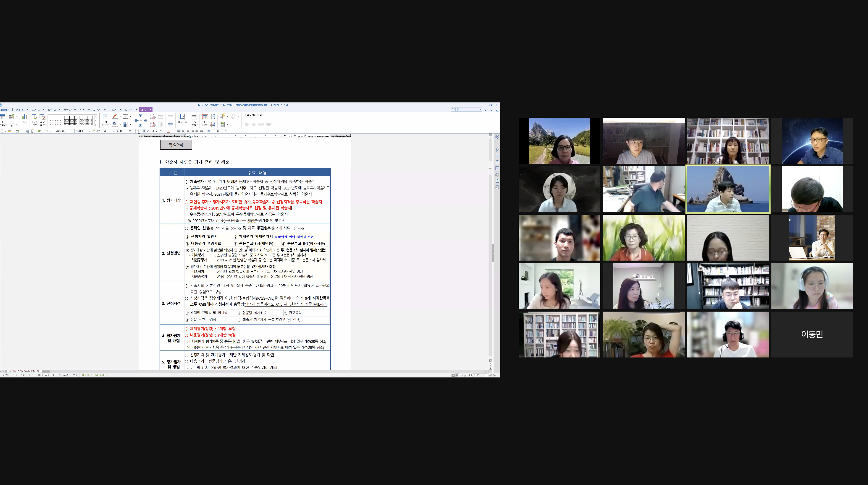
Task: Select justify paragraph alignment
Action: pos(179,131)
